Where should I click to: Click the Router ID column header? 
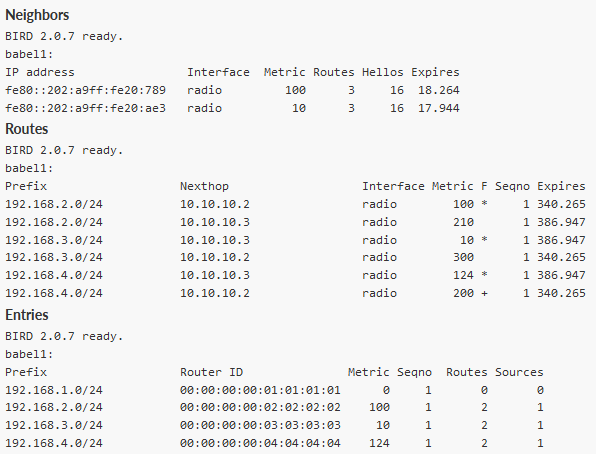[211, 372]
